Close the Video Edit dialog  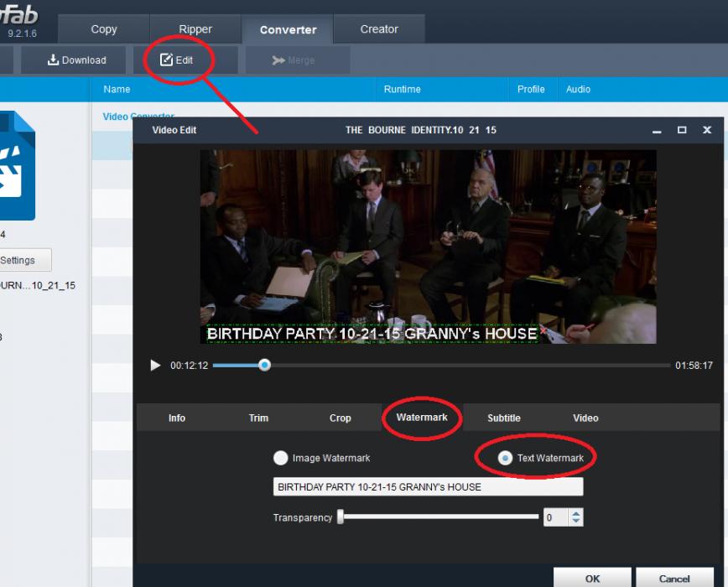coord(707,130)
